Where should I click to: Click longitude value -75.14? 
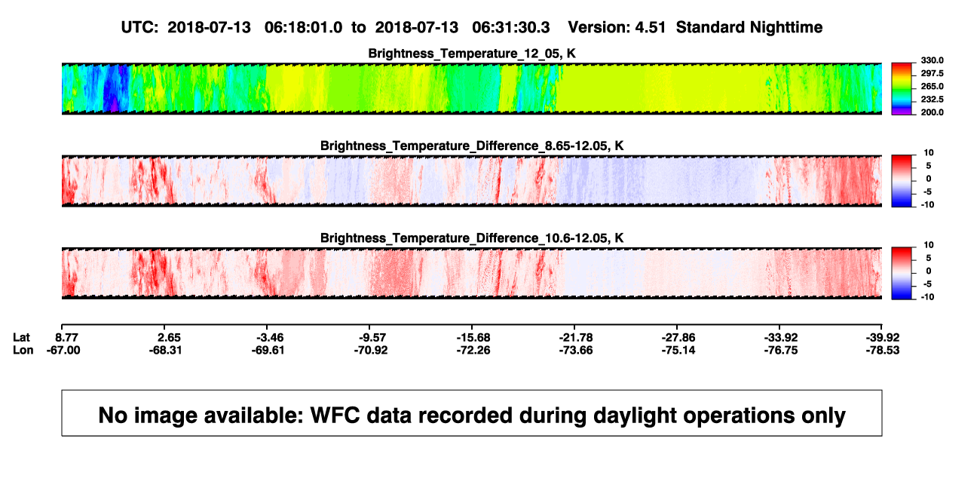[678, 350]
